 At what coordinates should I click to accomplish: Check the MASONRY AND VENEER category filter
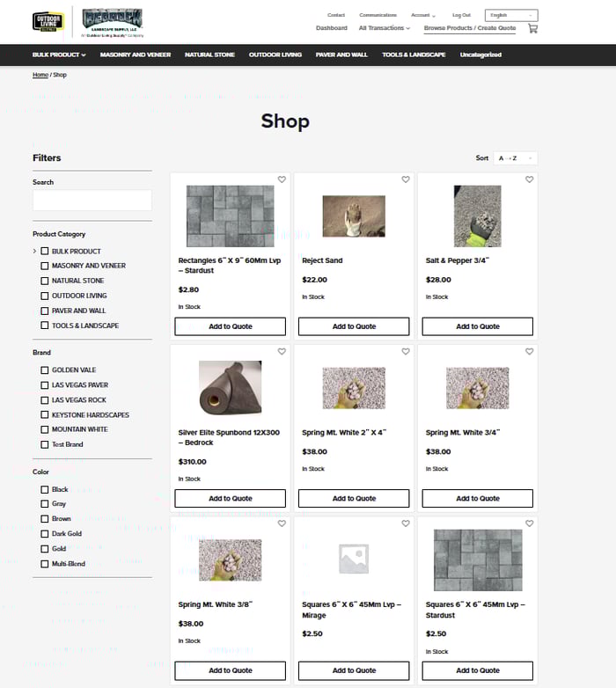(x=45, y=266)
